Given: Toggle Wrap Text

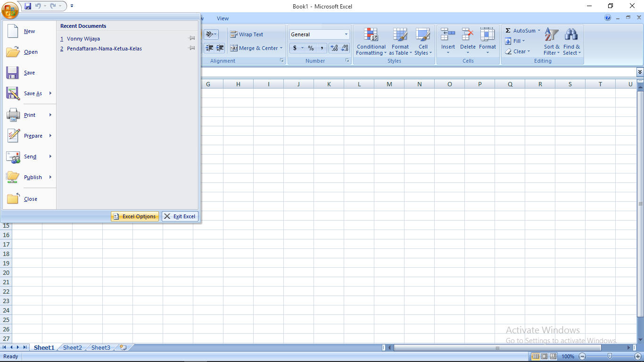Looking at the screenshot, I should 247,34.
